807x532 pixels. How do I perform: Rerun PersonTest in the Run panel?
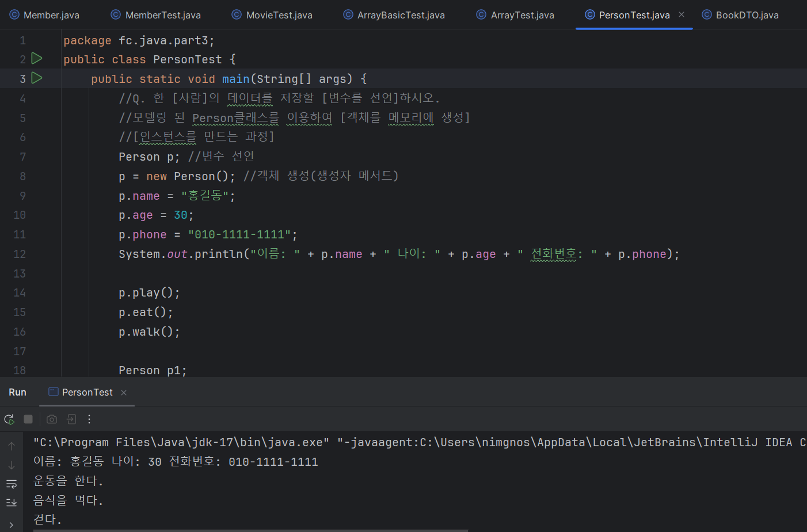[x=9, y=419]
